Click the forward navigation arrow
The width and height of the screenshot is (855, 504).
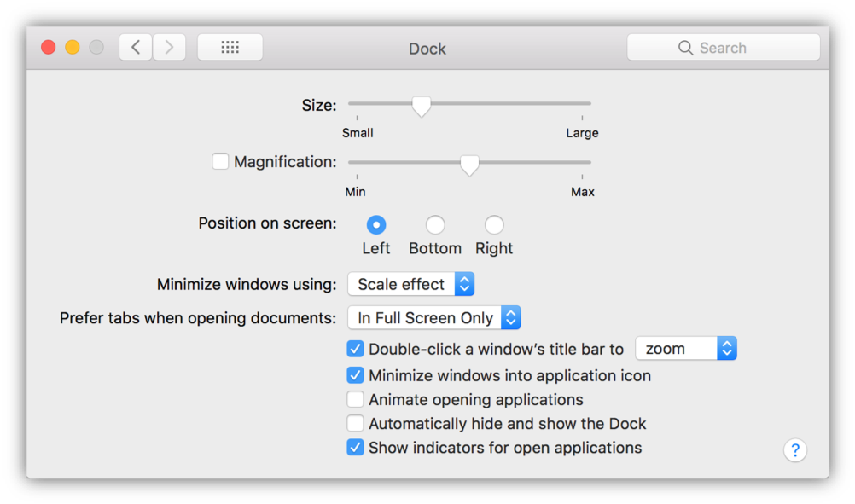[170, 48]
